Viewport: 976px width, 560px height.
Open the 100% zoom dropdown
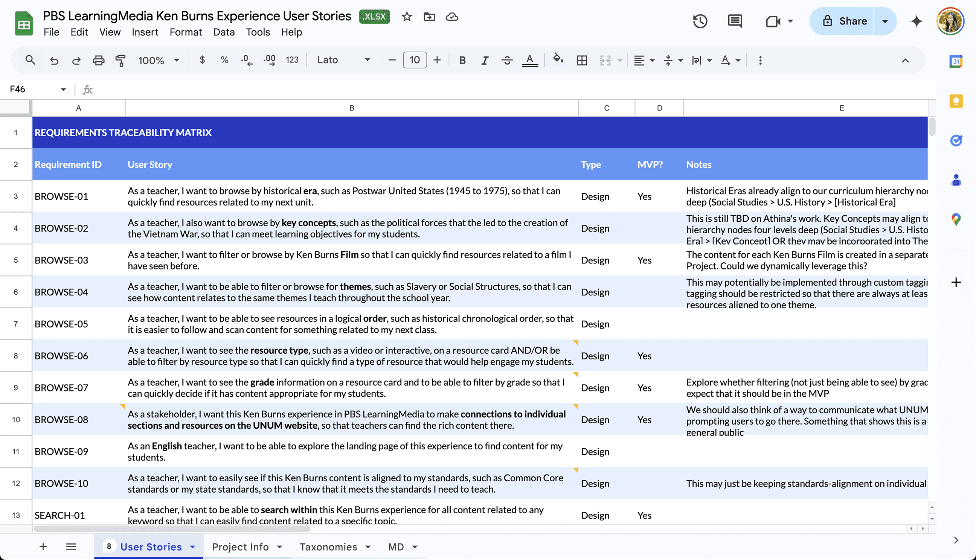coord(159,60)
